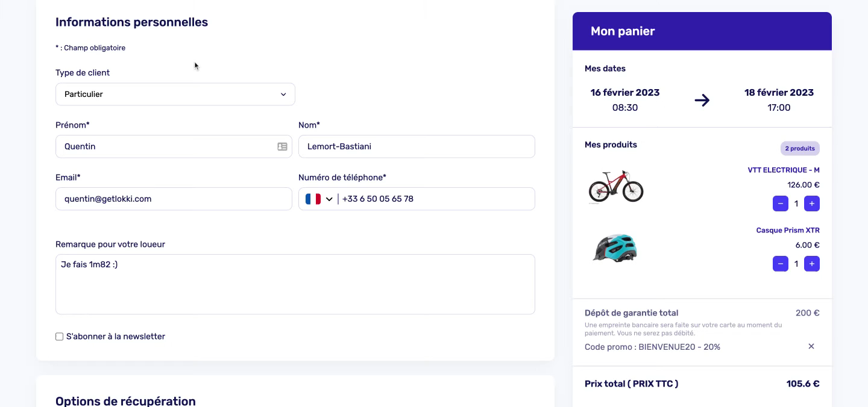Click the Nom field with Lemort-Bastiani
The height and width of the screenshot is (407, 868).
coord(417,146)
